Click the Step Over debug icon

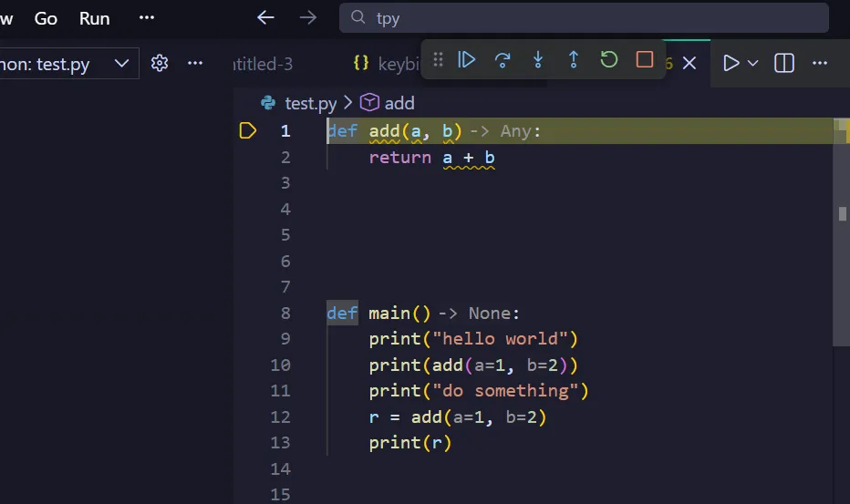pyautogui.click(x=503, y=59)
